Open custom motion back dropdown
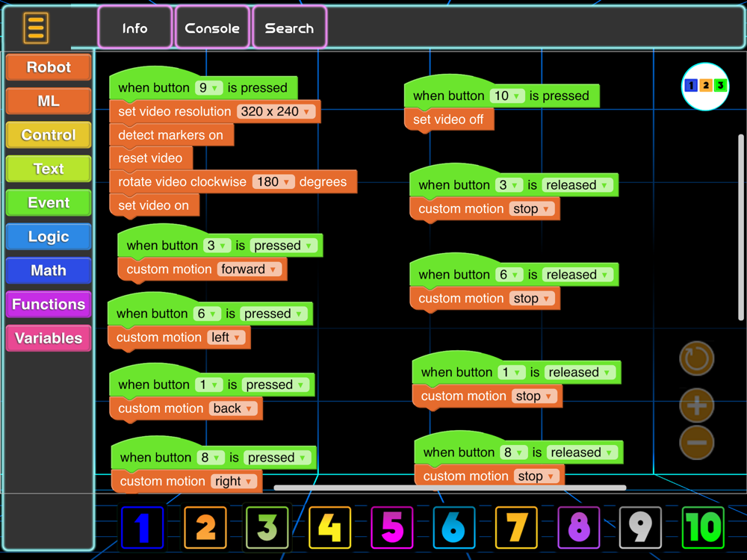The image size is (747, 560). [x=233, y=408]
